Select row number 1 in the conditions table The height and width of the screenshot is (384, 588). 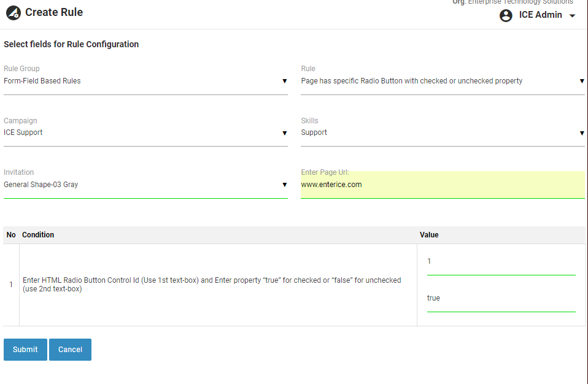pos(11,285)
